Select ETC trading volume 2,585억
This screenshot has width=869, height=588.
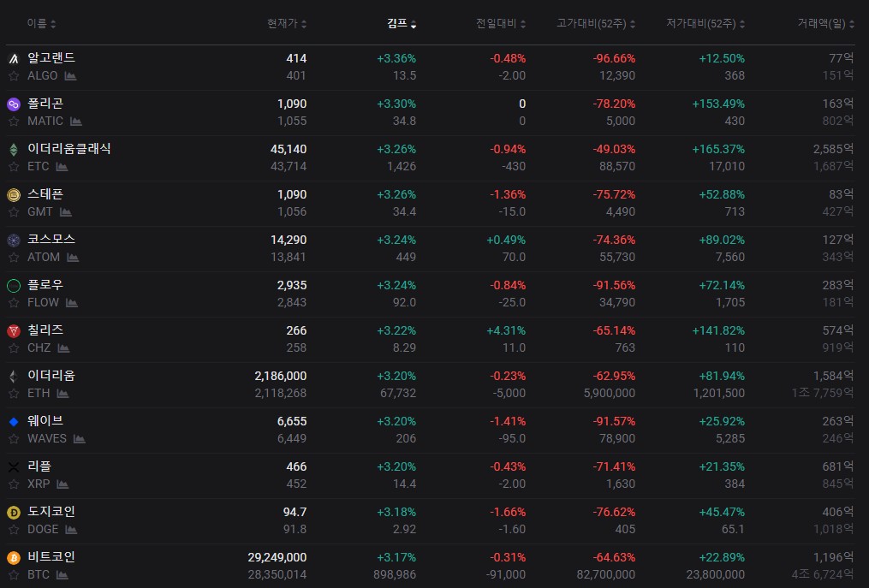[834, 149]
